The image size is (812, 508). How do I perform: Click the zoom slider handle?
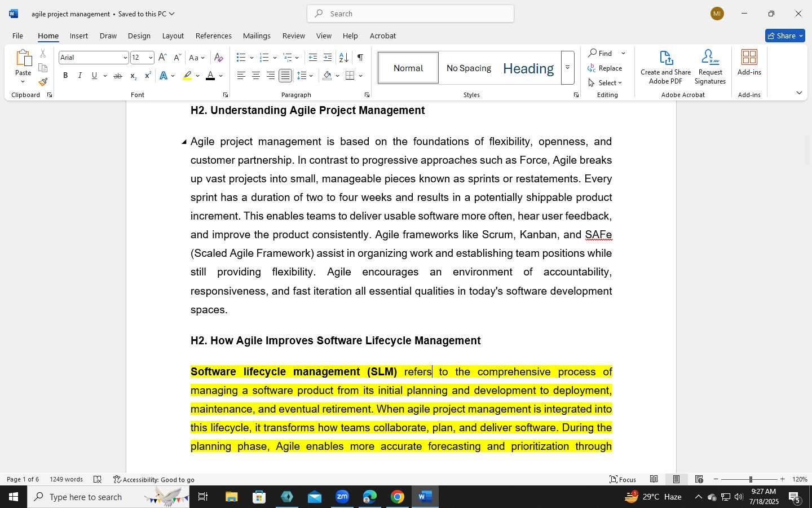pos(750,479)
